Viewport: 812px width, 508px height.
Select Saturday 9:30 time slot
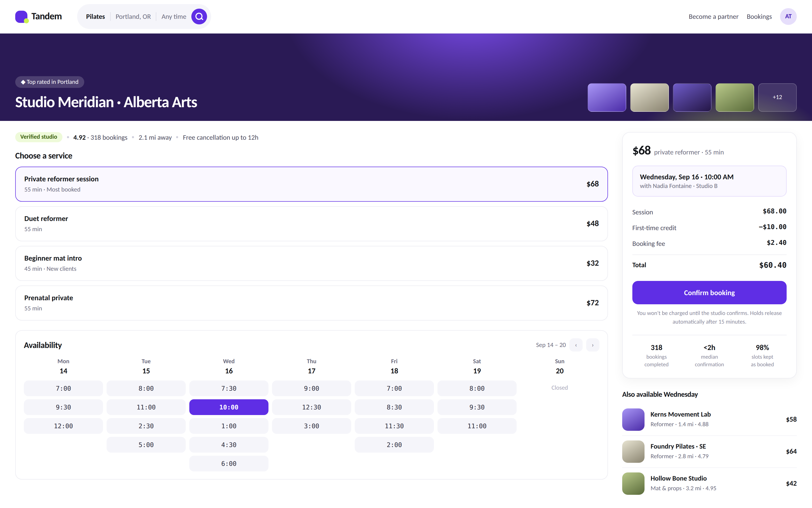click(x=477, y=407)
